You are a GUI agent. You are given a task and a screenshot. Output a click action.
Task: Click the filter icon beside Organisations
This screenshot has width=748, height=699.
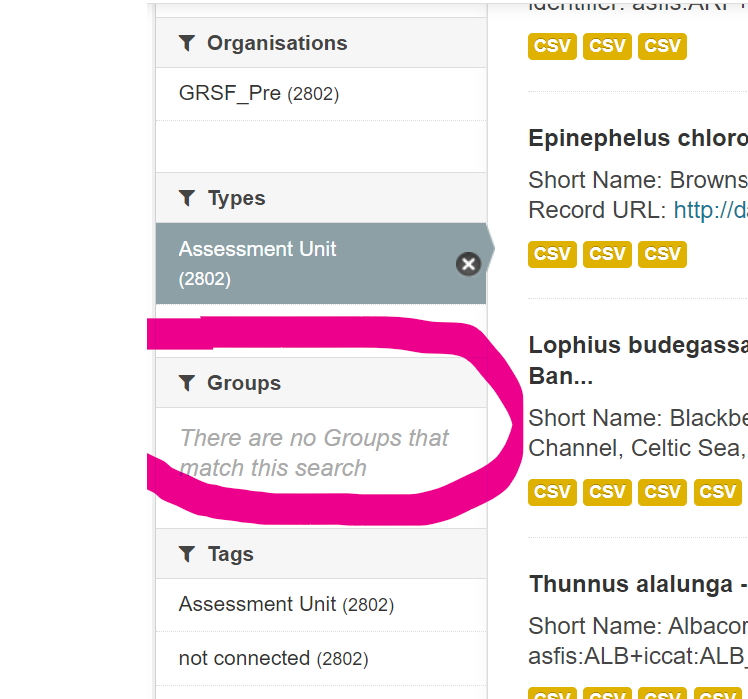tap(186, 43)
